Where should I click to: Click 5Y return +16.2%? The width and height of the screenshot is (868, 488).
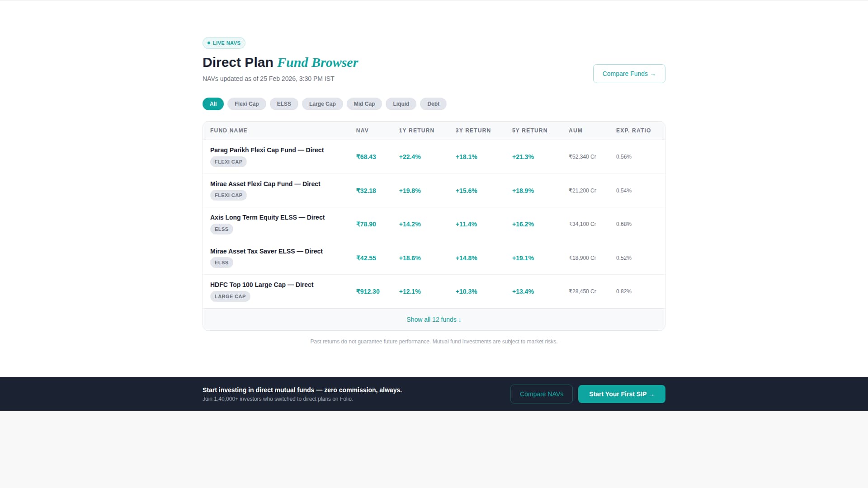(x=523, y=224)
